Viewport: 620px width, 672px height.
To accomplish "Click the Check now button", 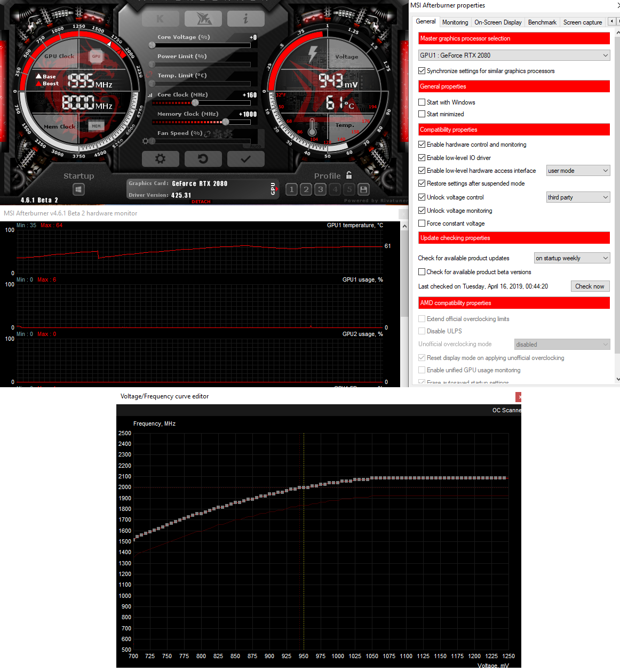I will [x=590, y=286].
